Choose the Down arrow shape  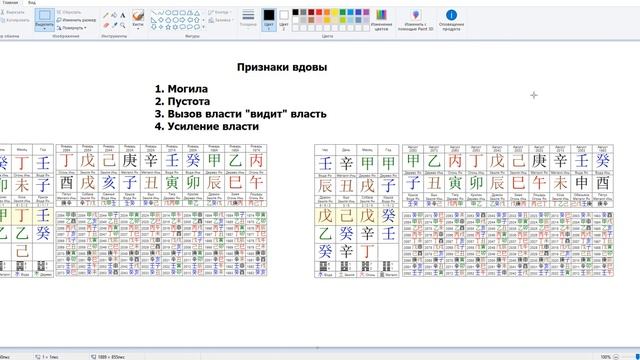tap(154, 27)
